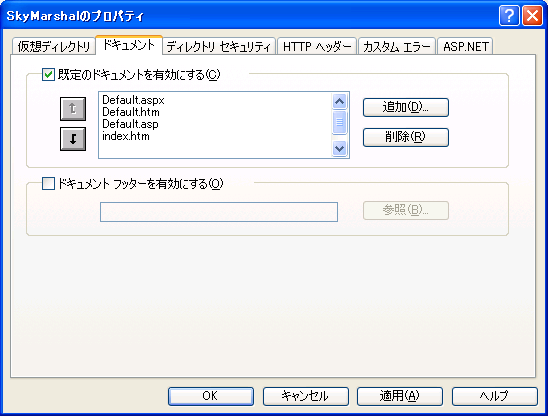
Task: Go to the HTTP ヘッダー tab
Action: (x=317, y=46)
